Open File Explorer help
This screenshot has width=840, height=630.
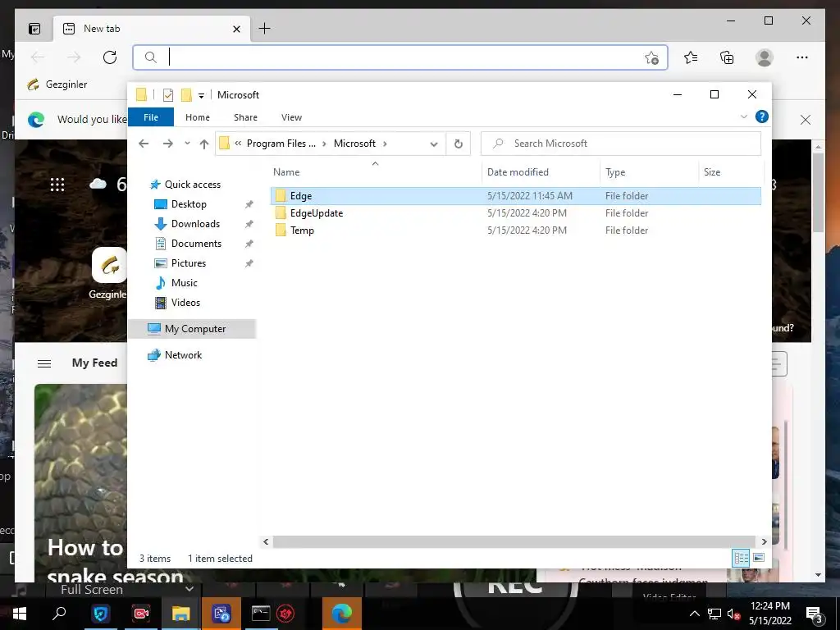(762, 116)
